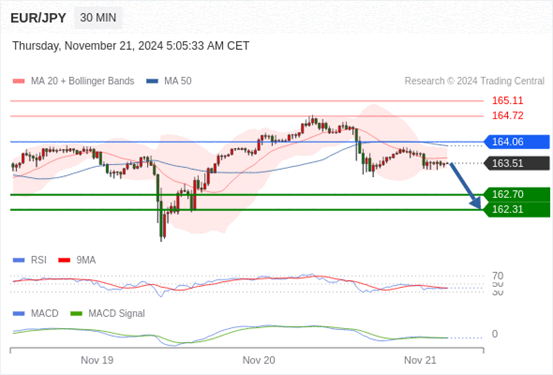Click the MA 20 + Bollinger Bands legend label

(x=83, y=81)
